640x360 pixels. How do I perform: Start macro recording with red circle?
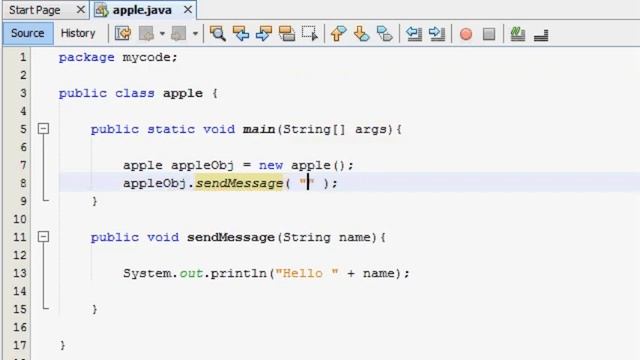coord(466,34)
